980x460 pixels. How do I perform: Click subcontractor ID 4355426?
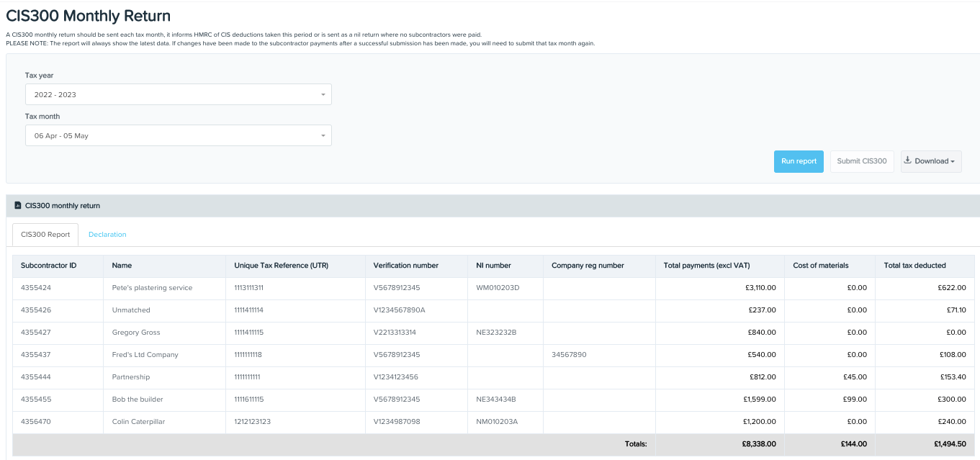(x=36, y=310)
